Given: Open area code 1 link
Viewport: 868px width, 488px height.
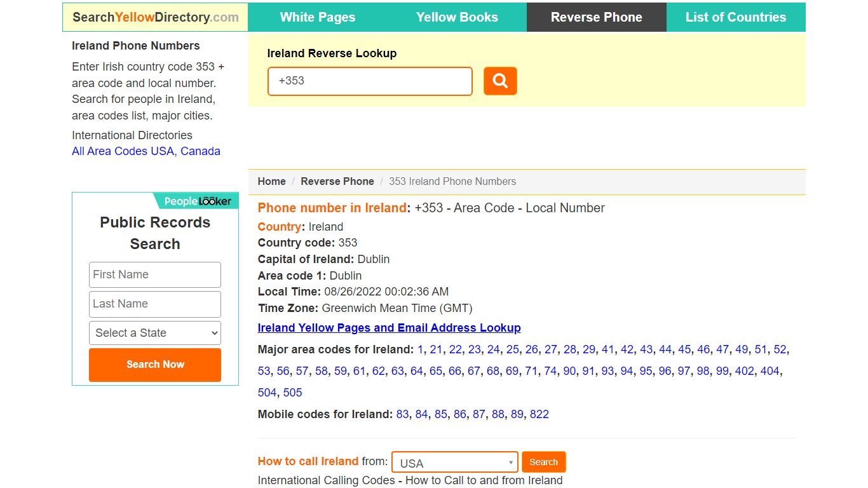Looking at the screenshot, I should 420,349.
